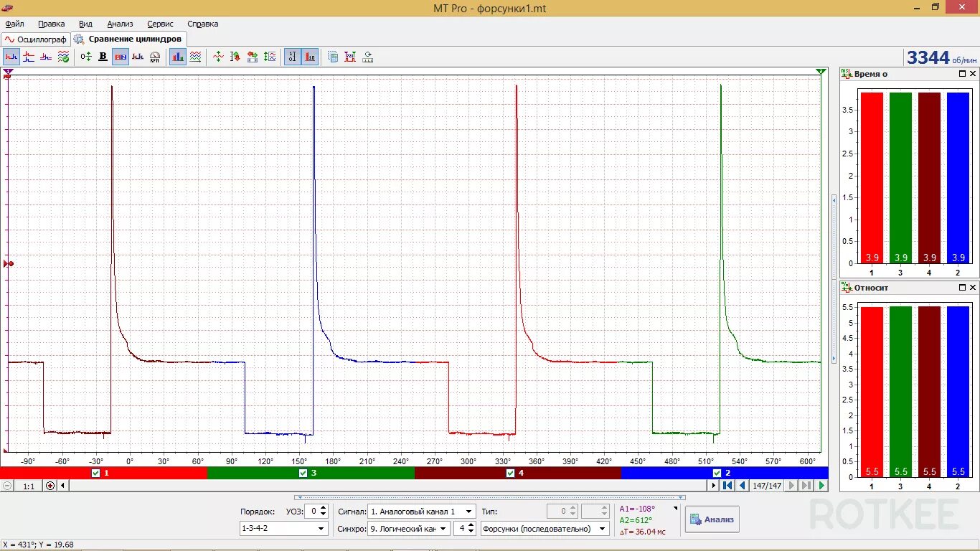
Task: Click the red bar 3.9 for cylinder 1
Action: tap(872, 178)
